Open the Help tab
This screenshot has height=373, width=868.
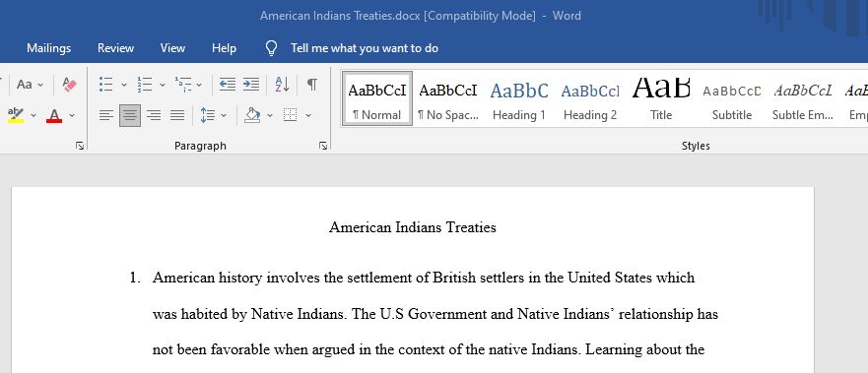pos(225,48)
